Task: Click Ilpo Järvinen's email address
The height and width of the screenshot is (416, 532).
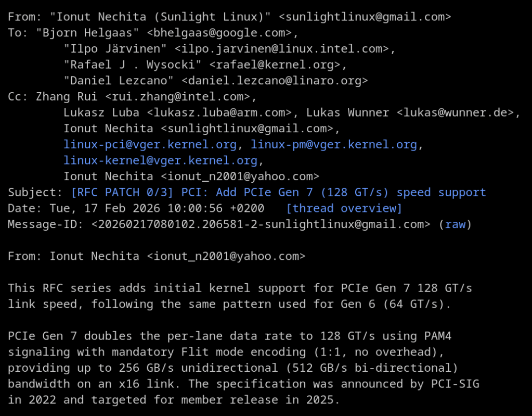Action: pyautogui.click(x=282, y=49)
